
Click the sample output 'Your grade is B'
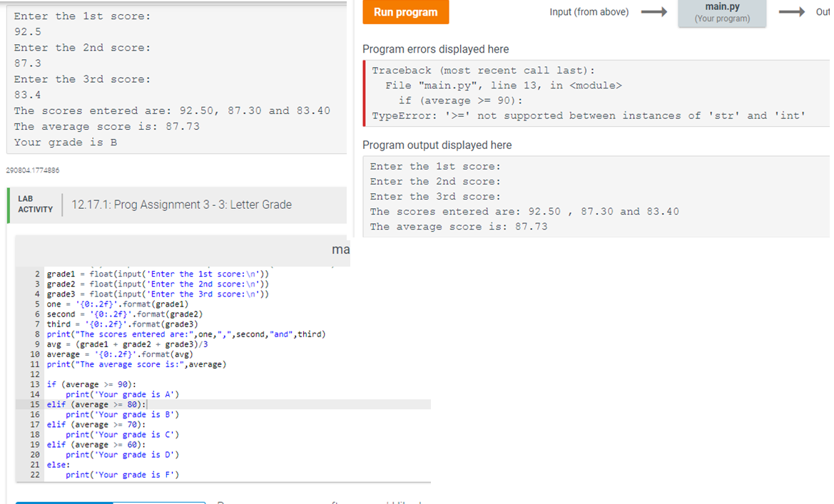(66, 142)
